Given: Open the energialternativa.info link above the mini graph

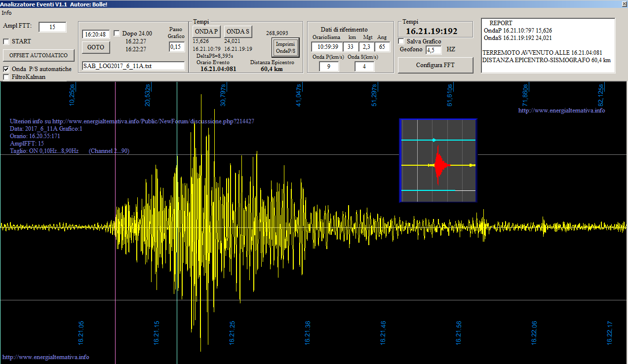Looking at the screenshot, I should (561, 110).
